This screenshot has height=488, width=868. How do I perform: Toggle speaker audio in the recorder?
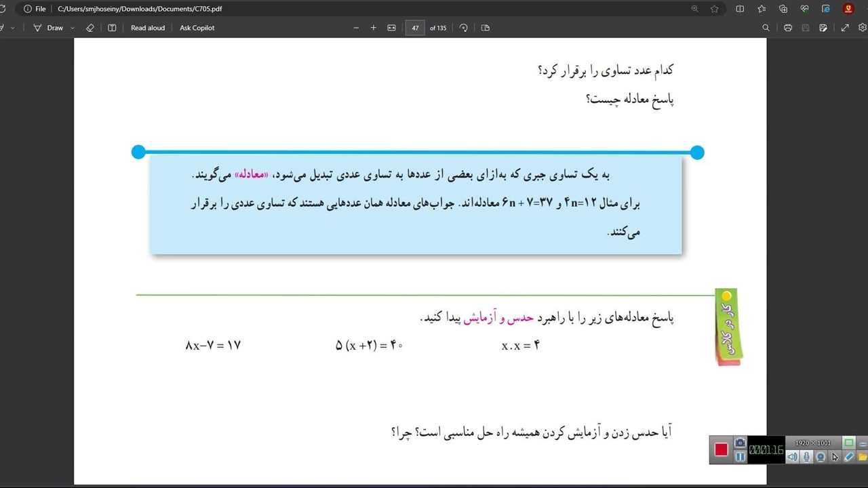pos(792,457)
